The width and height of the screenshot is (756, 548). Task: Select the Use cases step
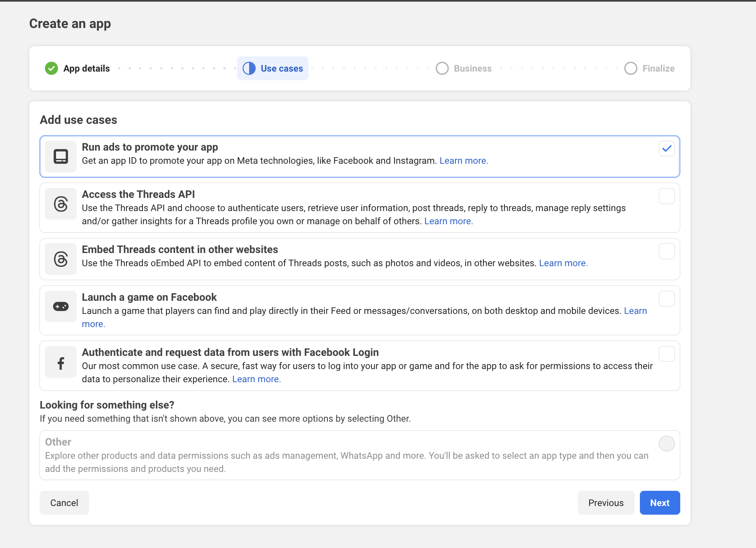pos(273,68)
